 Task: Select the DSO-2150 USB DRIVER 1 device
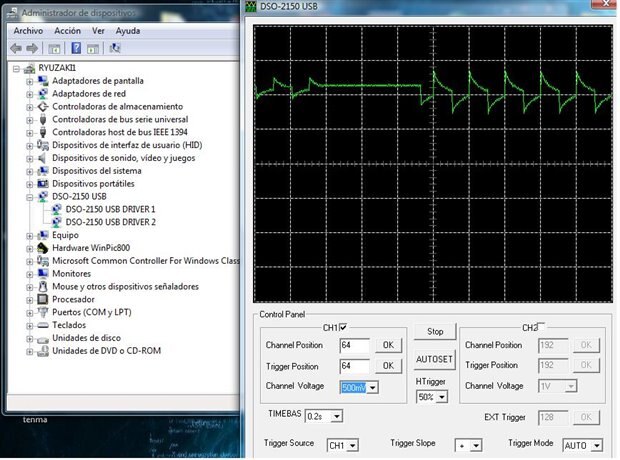click(110, 209)
